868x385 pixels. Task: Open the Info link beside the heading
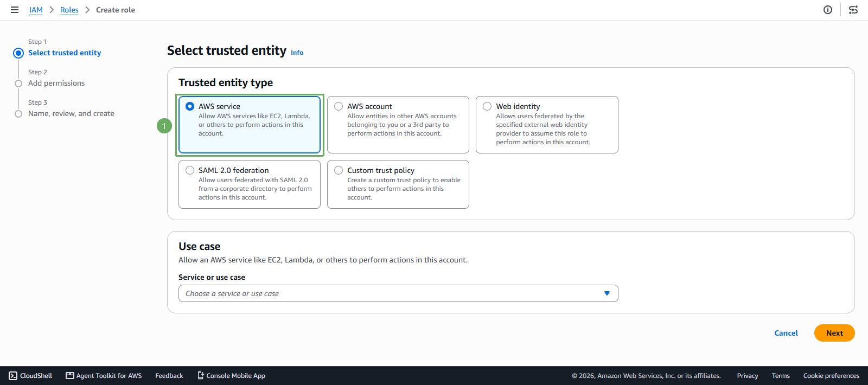(x=297, y=53)
